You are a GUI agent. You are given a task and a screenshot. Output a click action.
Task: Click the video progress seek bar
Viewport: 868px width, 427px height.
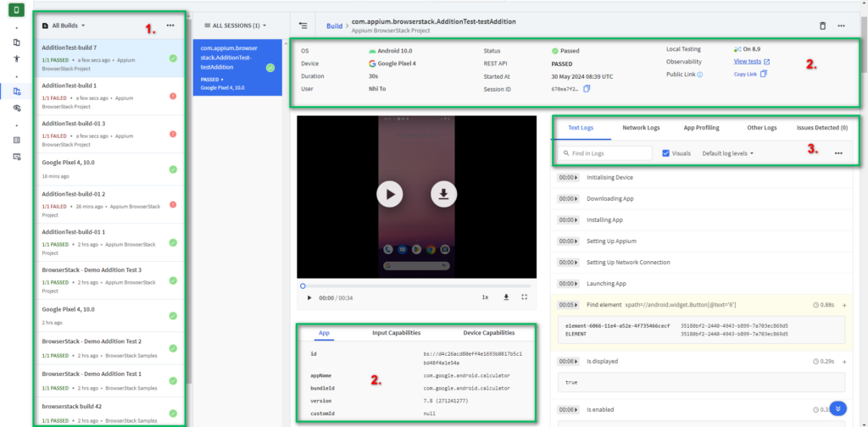click(417, 286)
